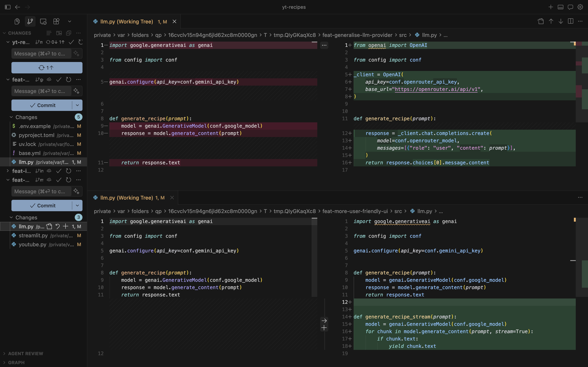Screen dimensions: 588x367
Task: Select streamlit.py in the Changes list
Action: (x=33, y=235)
